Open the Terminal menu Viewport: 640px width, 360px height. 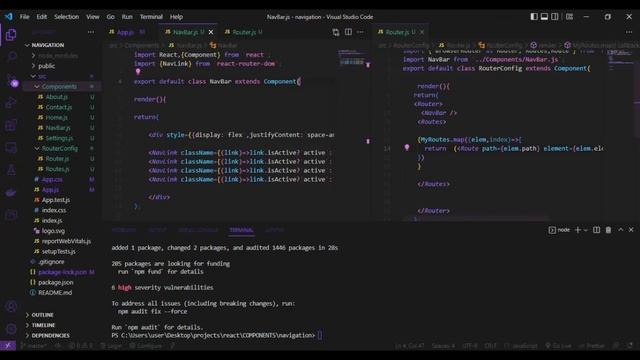pos(151,17)
